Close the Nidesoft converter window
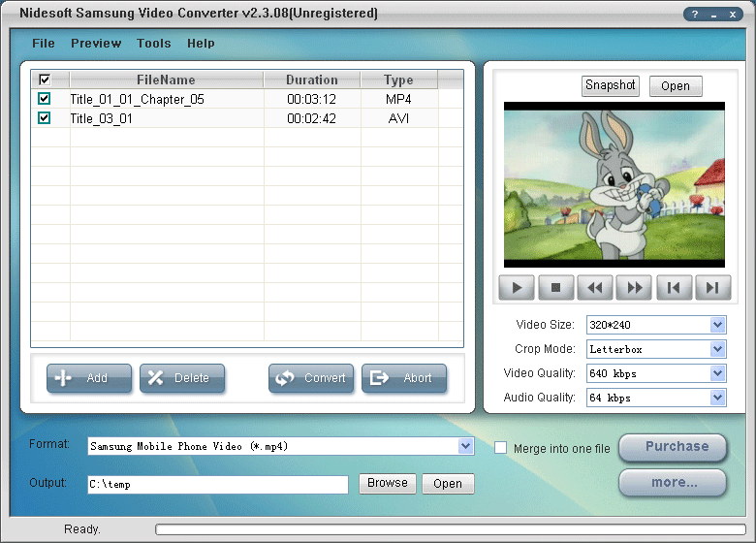Viewport: 756px width, 543px height. pos(733,14)
